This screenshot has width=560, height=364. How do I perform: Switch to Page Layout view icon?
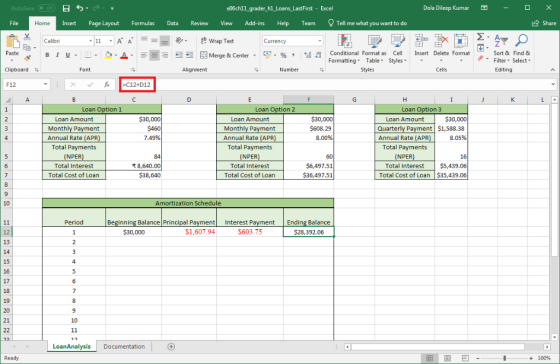(447, 358)
